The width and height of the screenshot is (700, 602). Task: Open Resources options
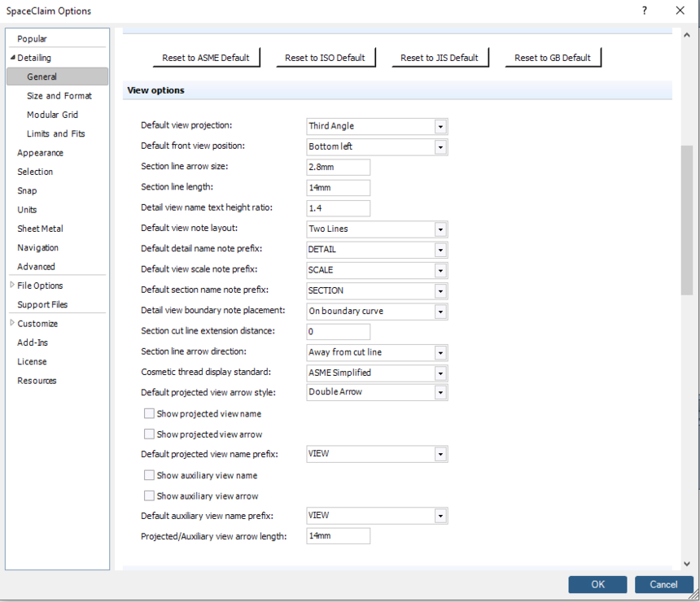pyautogui.click(x=37, y=381)
